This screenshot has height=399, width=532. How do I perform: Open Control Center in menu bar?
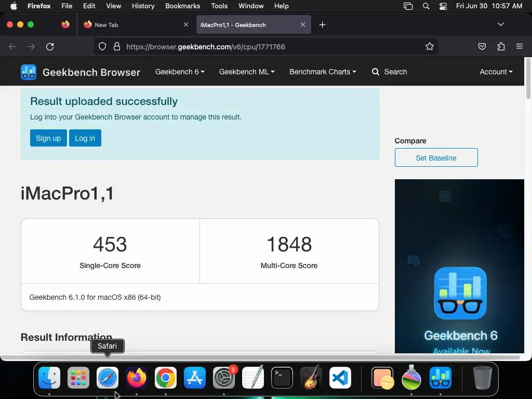[x=443, y=6]
